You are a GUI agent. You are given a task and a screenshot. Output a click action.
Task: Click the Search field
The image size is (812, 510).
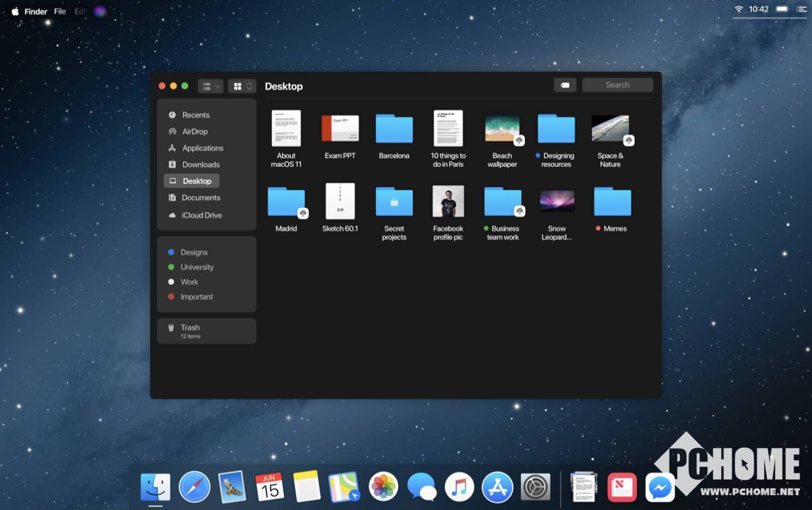(x=617, y=85)
